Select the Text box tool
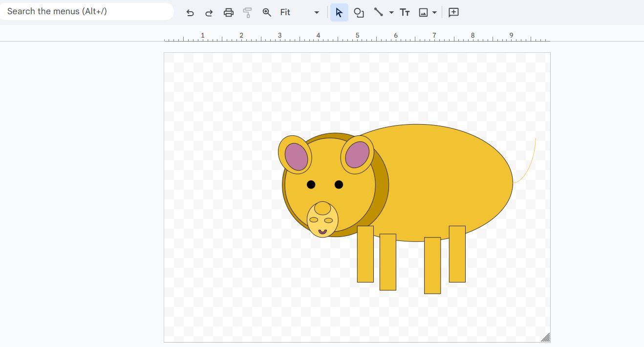Screen dimensions: 644x347 [405, 13]
